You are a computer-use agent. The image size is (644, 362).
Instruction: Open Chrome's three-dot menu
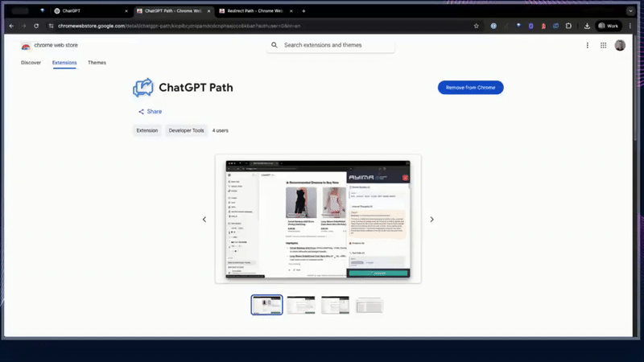tap(630, 26)
